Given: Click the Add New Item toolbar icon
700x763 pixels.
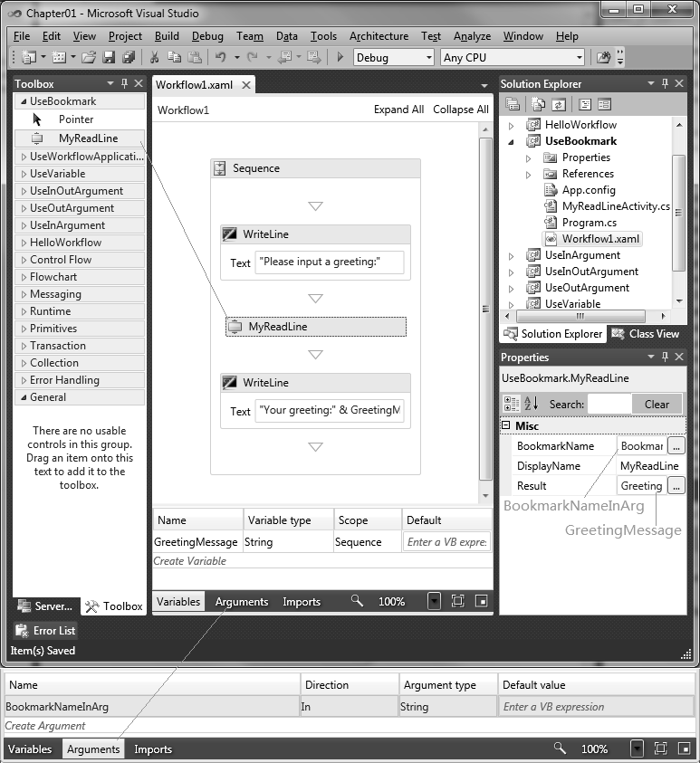Looking at the screenshot, I should point(59,57).
